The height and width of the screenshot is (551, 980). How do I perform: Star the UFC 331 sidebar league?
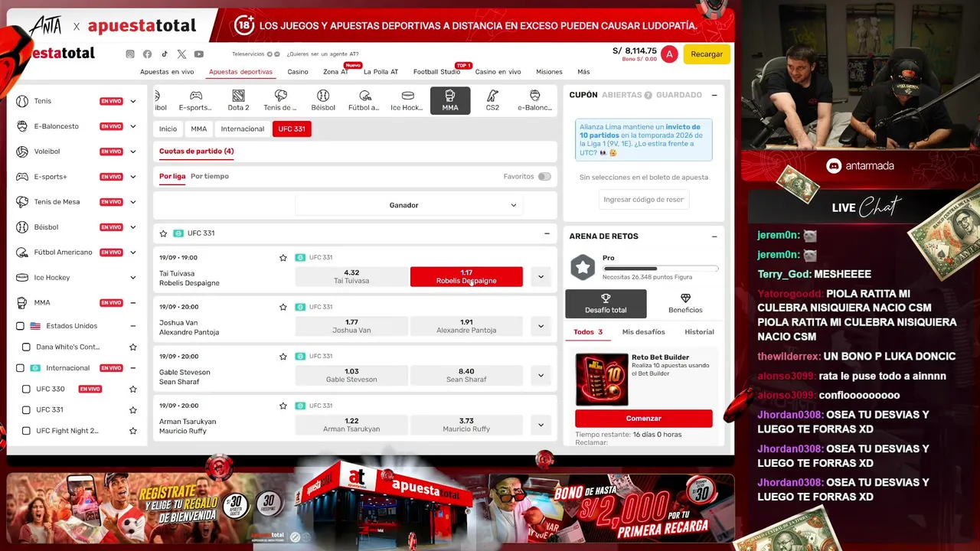pos(133,410)
